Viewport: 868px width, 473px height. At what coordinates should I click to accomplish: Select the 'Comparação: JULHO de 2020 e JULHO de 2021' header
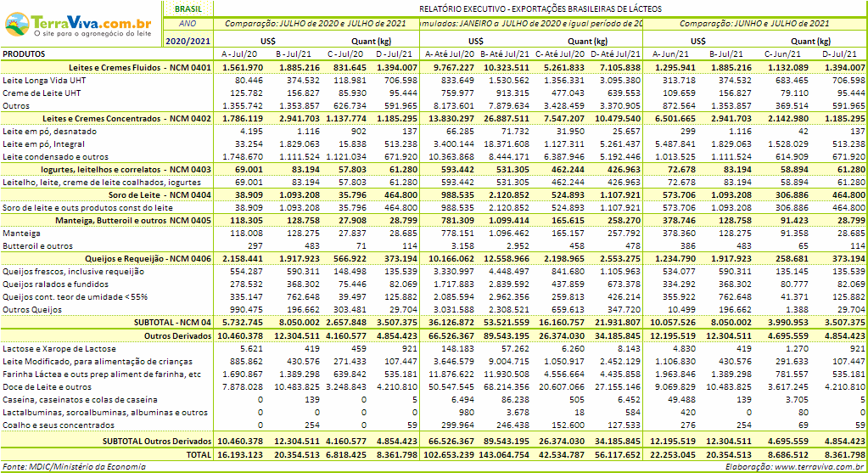pyautogui.click(x=316, y=24)
